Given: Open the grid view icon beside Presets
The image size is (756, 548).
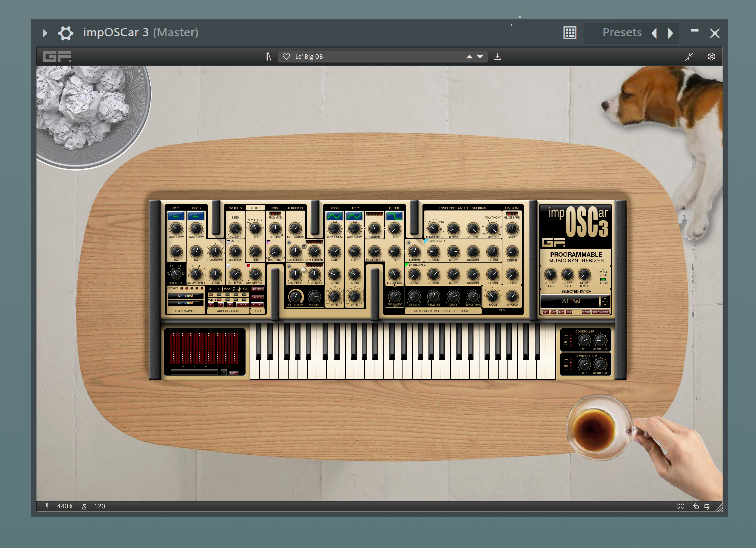Looking at the screenshot, I should click(570, 33).
